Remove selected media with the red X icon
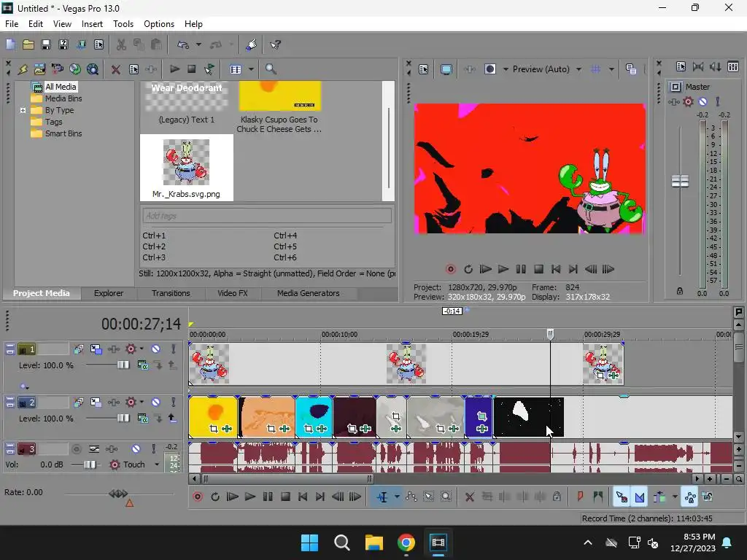Viewport: 747px width, 560px height. coord(115,69)
